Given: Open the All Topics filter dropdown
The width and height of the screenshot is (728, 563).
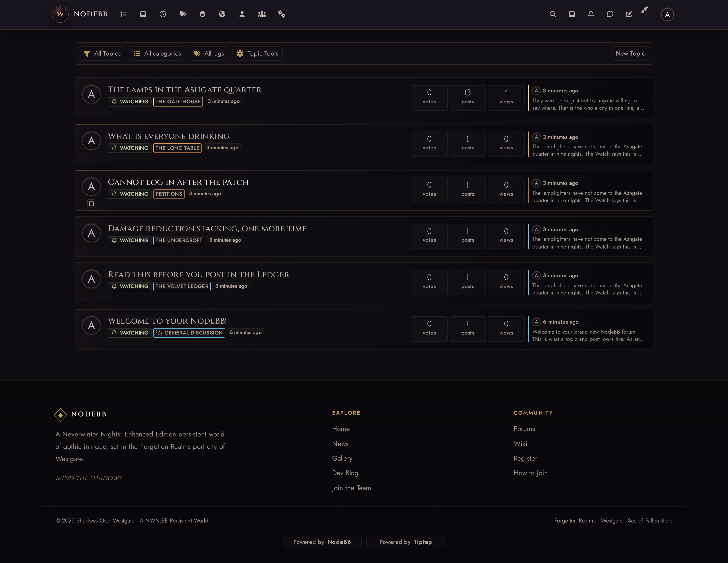Looking at the screenshot, I should (x=102, y=53).
